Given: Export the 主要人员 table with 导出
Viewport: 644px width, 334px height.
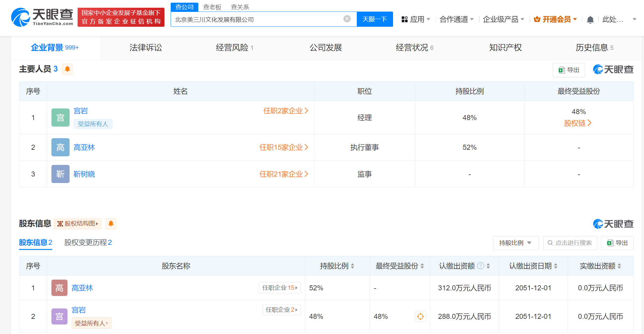Looking at the screenshot, I should click(569, 70).
